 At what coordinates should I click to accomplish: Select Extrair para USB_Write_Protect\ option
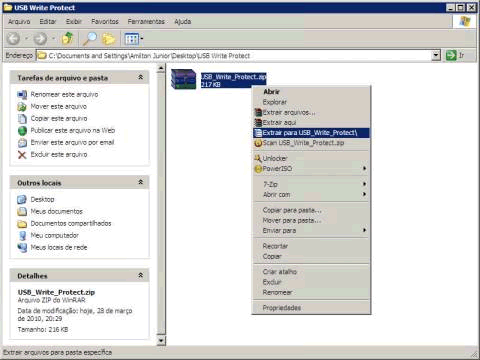[311, 133]
